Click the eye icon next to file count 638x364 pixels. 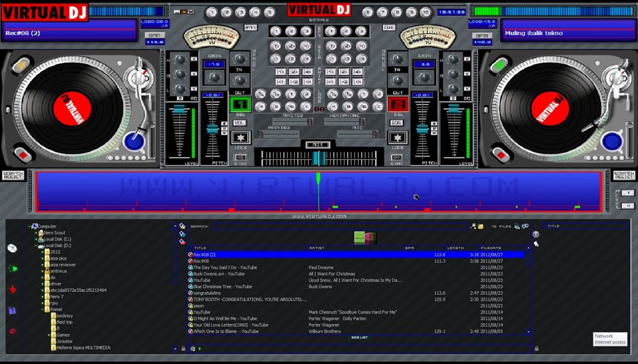pos(517,226)
